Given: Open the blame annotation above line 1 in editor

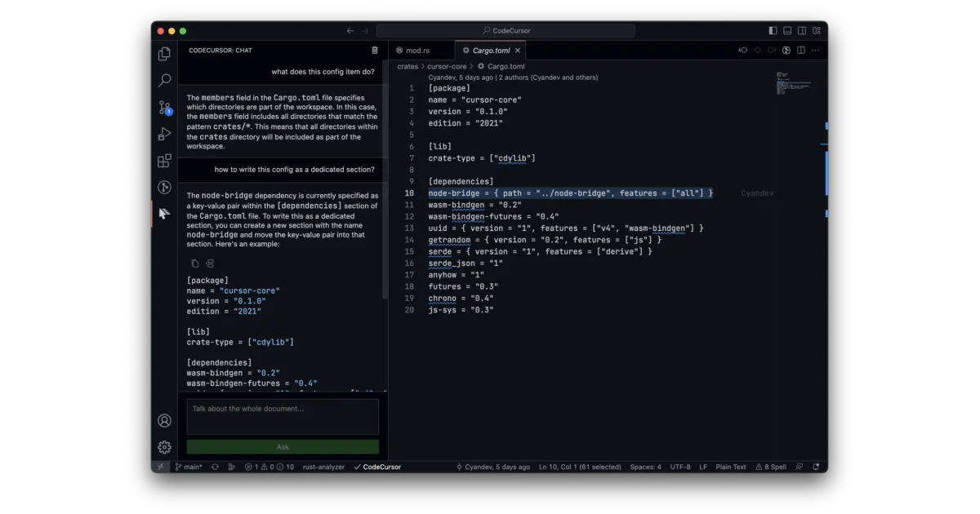Looking at the screenshot, I should click(513, 78).
